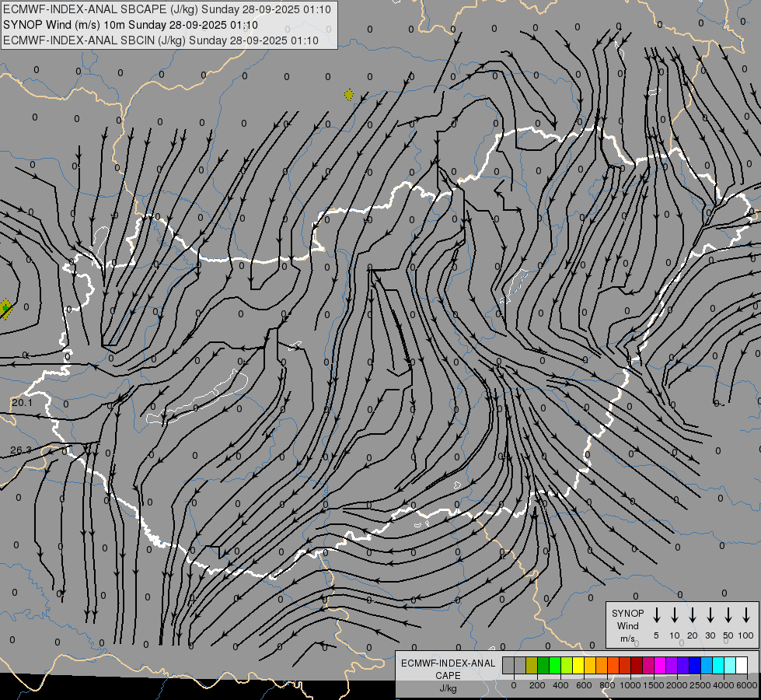This screenshot has height=700, width=761.
Task: Click the station value '26.3' on the map
Action: pyautogui.click(x=21, y=450)
